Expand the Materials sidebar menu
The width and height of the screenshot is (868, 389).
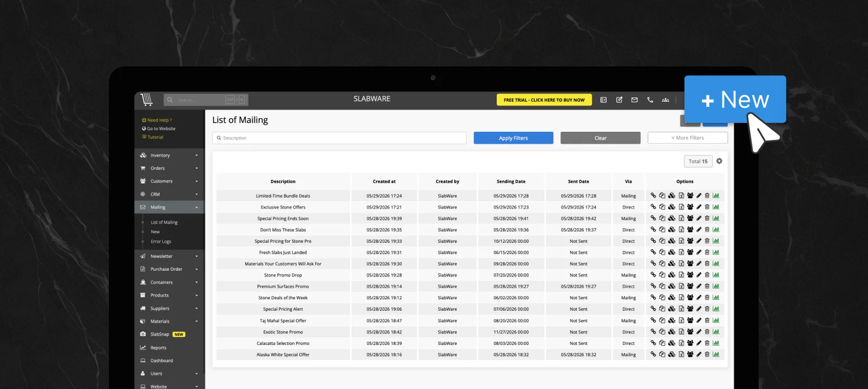[169, 321]
